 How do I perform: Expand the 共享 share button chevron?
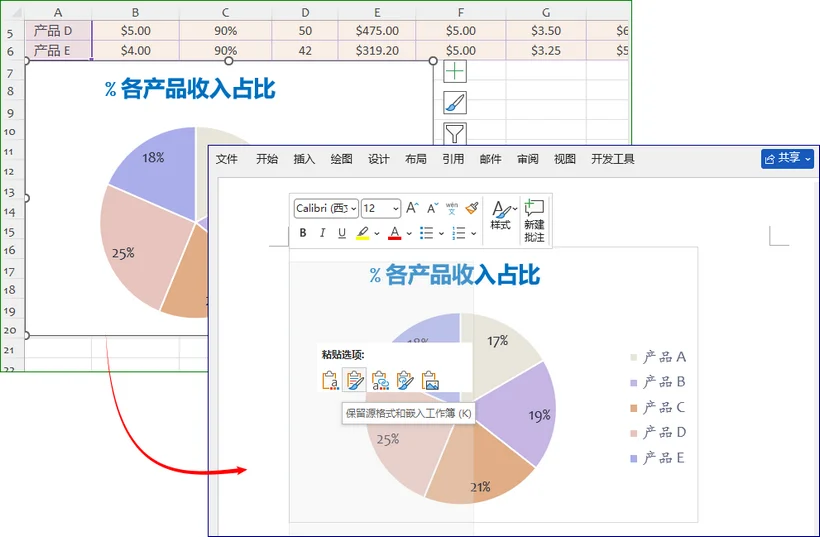pos(808,158)
